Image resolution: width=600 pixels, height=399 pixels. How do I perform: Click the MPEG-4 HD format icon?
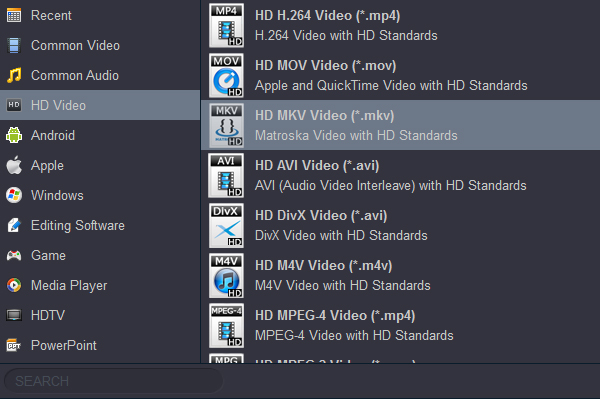click(226, 326)
